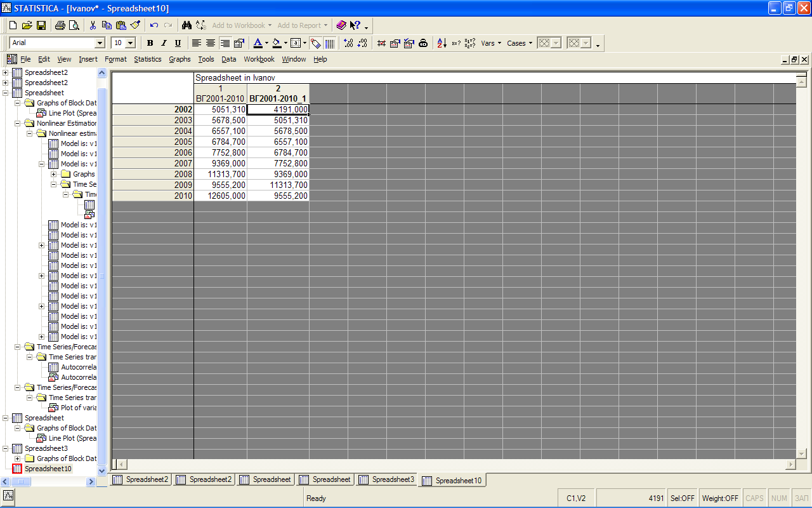
Task: Undo the last action
Action: point(154,25)
